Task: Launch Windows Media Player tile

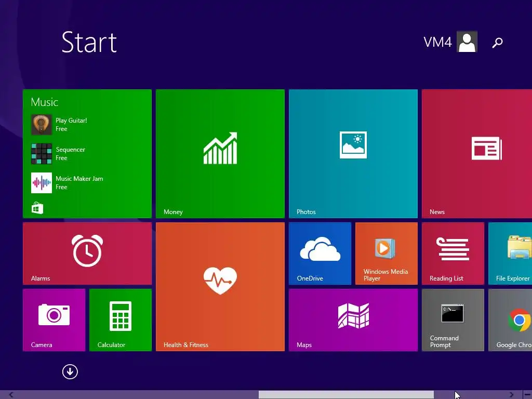Action: tap(386, 254)
